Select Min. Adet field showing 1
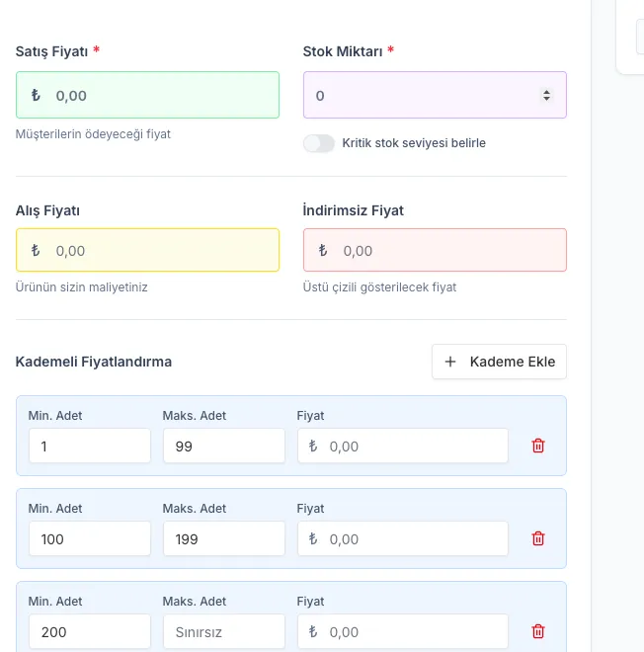 89,447
